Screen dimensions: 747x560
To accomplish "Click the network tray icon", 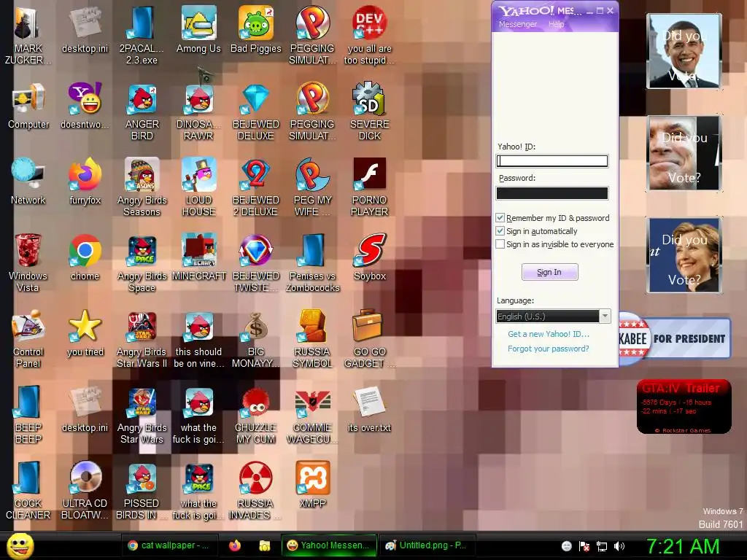I will [602, 546].
